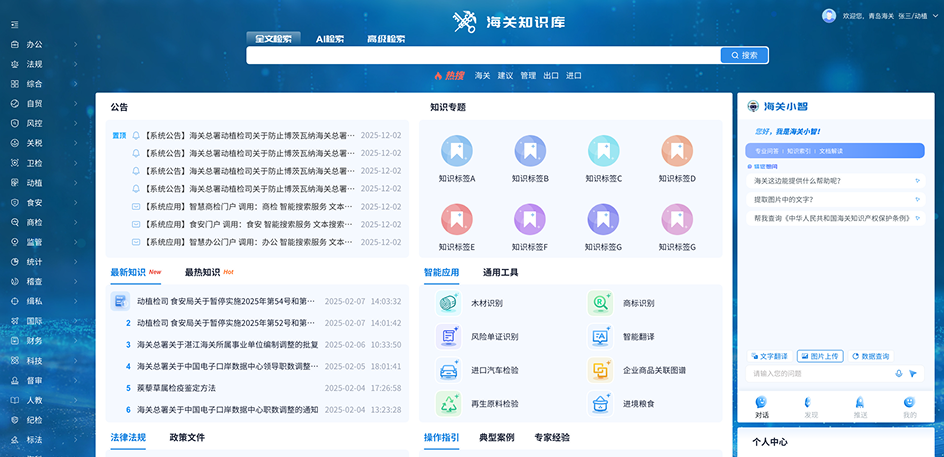Screen dimensions: 944x457
Task: Open 蒺藜草属检疫鉴定方法 knowledge entry
Action: pos(176,388)
